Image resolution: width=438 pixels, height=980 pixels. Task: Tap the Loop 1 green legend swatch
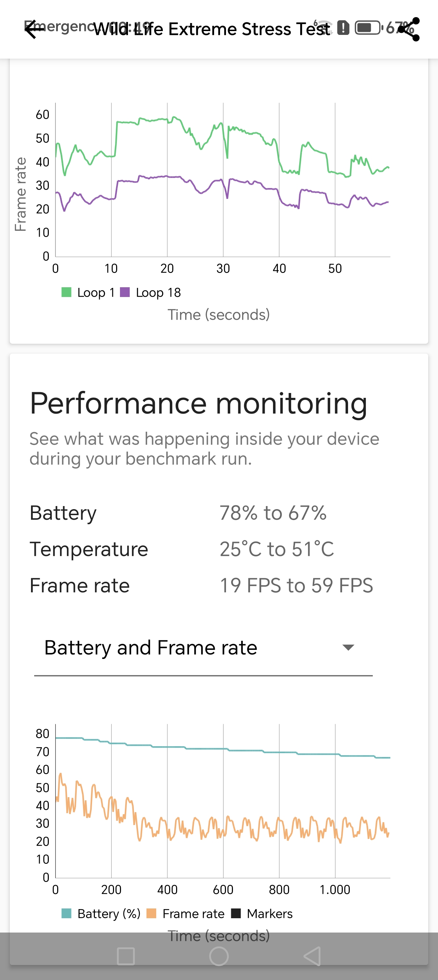[67, 292]
